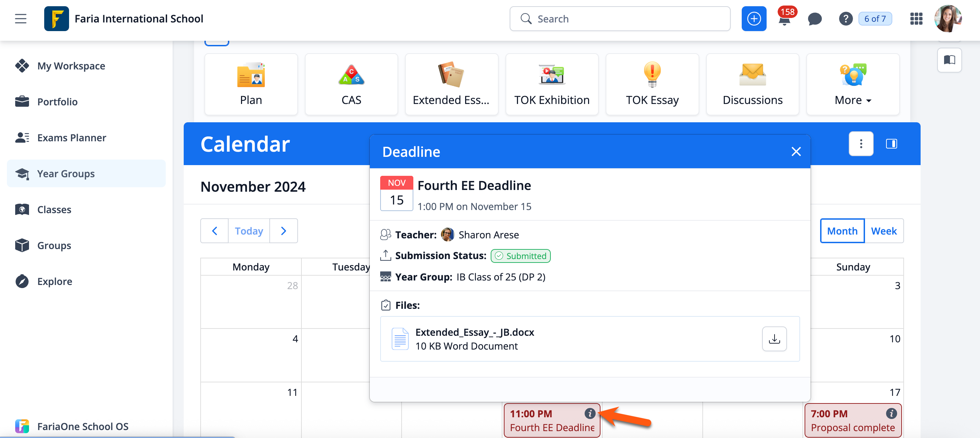
Task: Open the apps grid launcher icon
Action: tap(916, 19)
